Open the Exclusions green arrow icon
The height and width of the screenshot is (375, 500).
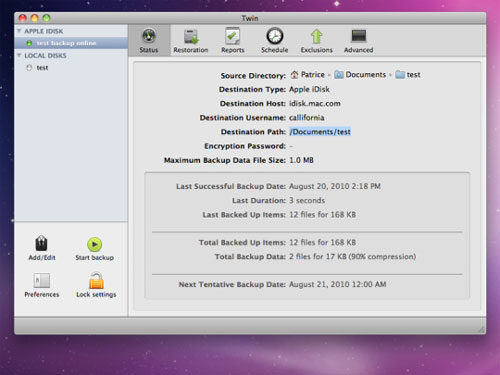pos(317,36)
